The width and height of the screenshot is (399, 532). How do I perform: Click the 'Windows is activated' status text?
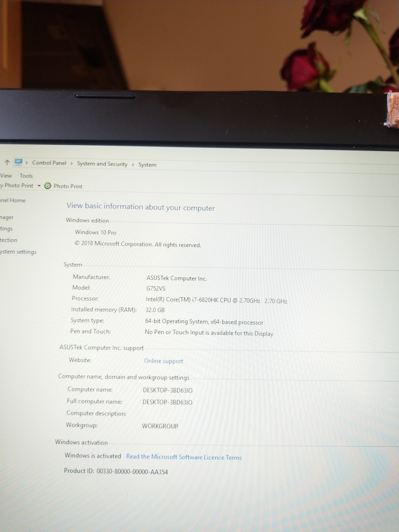pos(93,455)
